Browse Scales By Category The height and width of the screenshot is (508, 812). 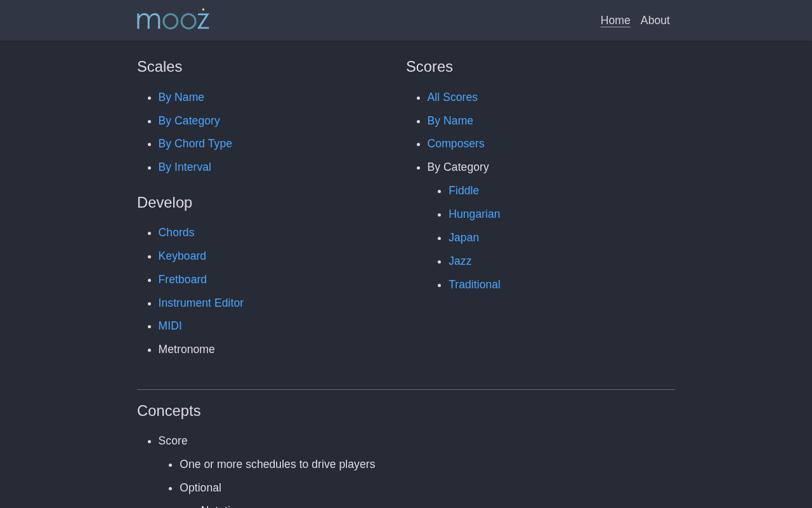tap(189, 121)
